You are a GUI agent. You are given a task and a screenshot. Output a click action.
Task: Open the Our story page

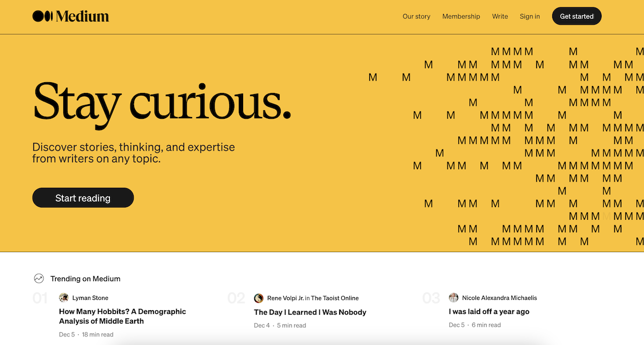(416, 17)
